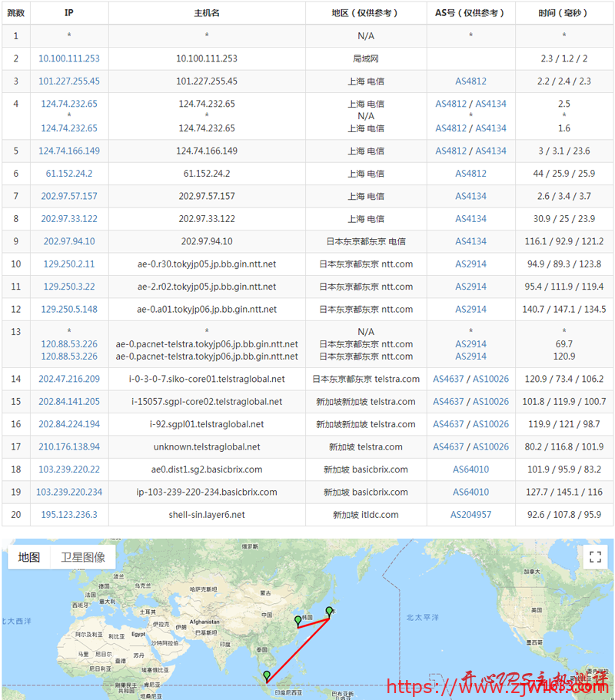The image size is (615, 700).
Task: Open the AS2914 link on hop 10
Action: [x=470, y=264]
